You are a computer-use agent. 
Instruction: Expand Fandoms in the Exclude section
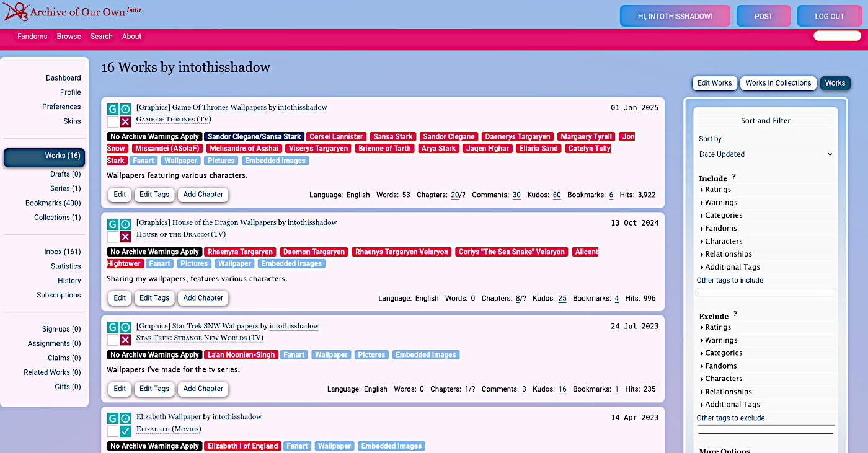pyautogui.click(x=721, y=366)
